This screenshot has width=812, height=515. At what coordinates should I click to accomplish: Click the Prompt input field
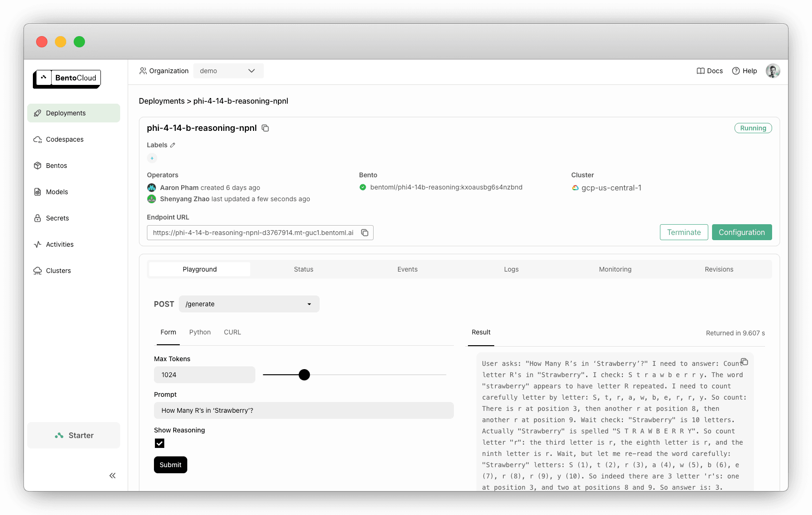(x=304, y=410)
